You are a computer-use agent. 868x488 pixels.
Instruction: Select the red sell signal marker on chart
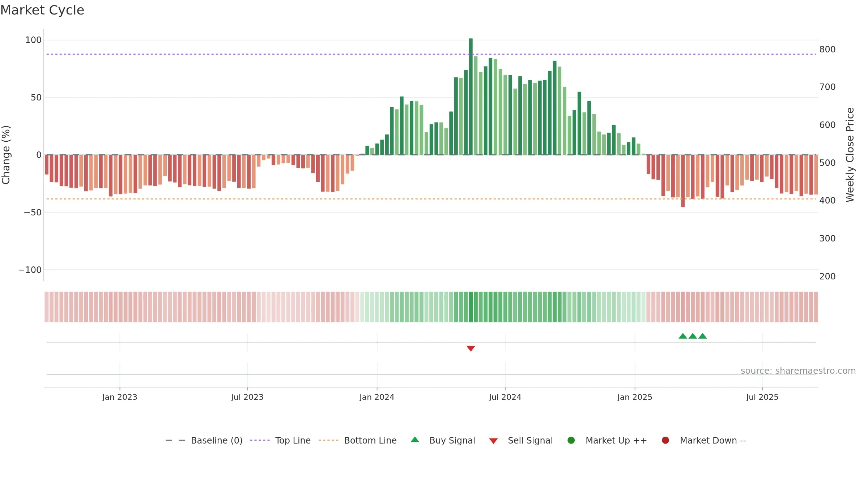pos(471,348)
